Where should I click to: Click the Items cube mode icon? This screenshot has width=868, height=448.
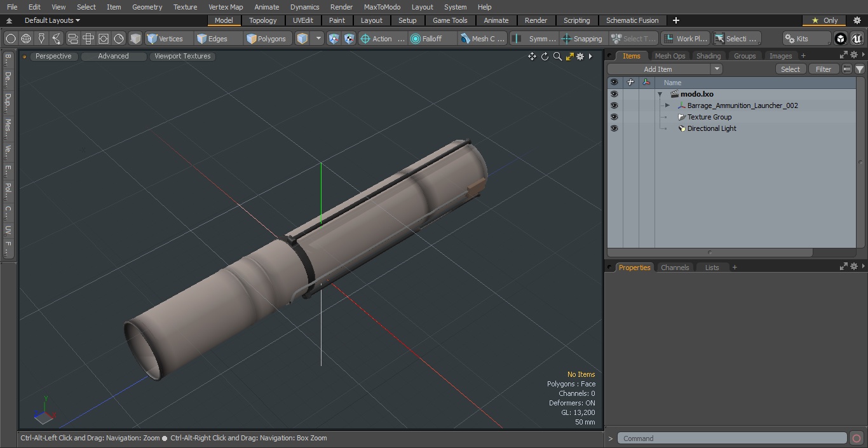[x=302, y=39]
